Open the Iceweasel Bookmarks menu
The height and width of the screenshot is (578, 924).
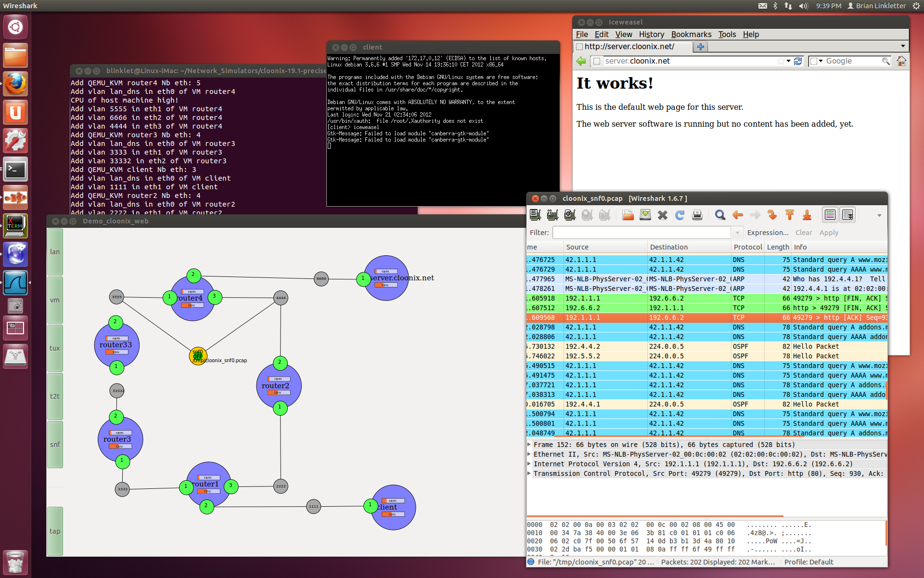(x=691, y=34)
